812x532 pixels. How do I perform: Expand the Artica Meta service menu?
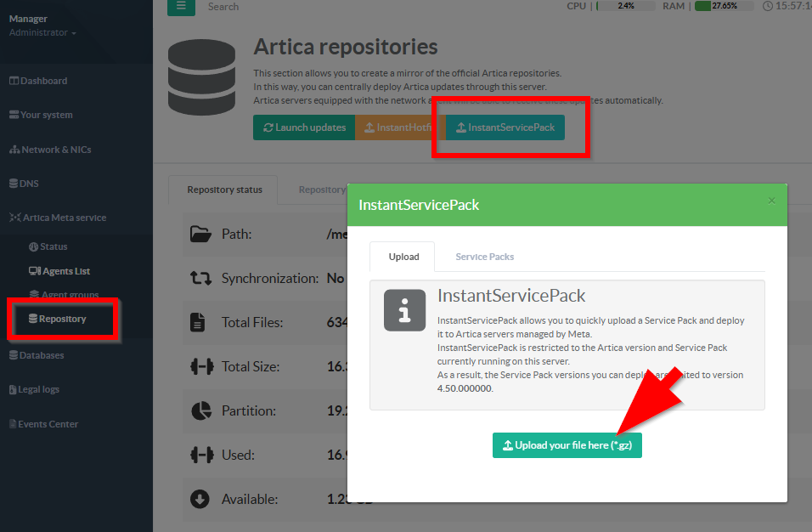tap(58, 218)
